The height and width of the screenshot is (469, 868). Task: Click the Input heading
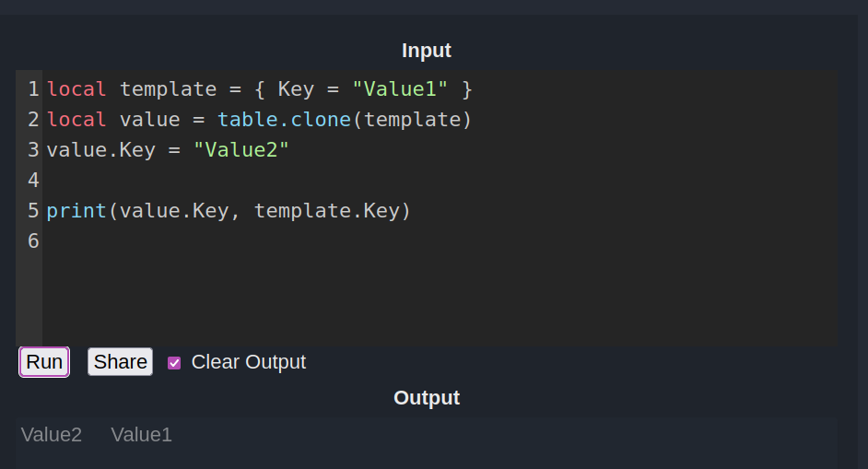pos(427,51)
